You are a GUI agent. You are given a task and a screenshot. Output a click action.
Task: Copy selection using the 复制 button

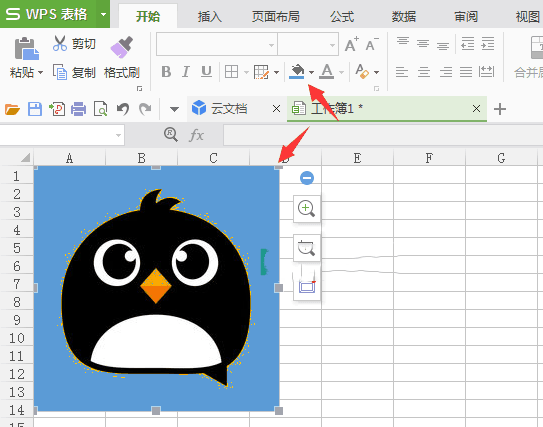coord(74,72)
